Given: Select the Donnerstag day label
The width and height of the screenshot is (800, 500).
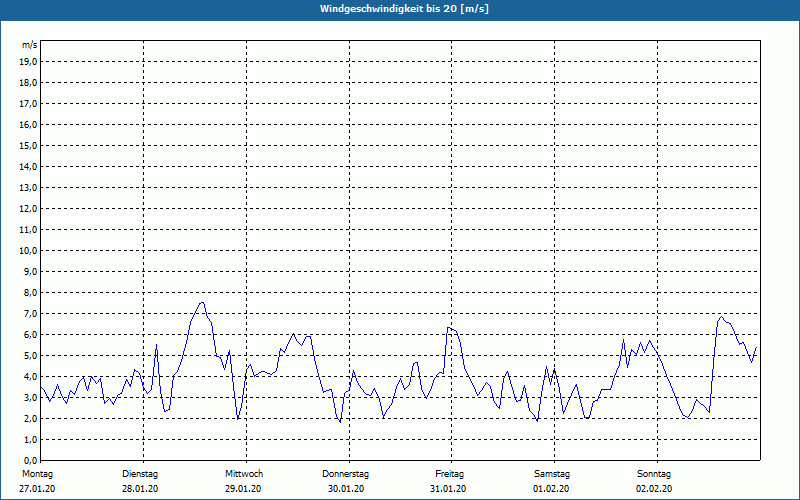Looking at the screenshot, I should 345,474.
